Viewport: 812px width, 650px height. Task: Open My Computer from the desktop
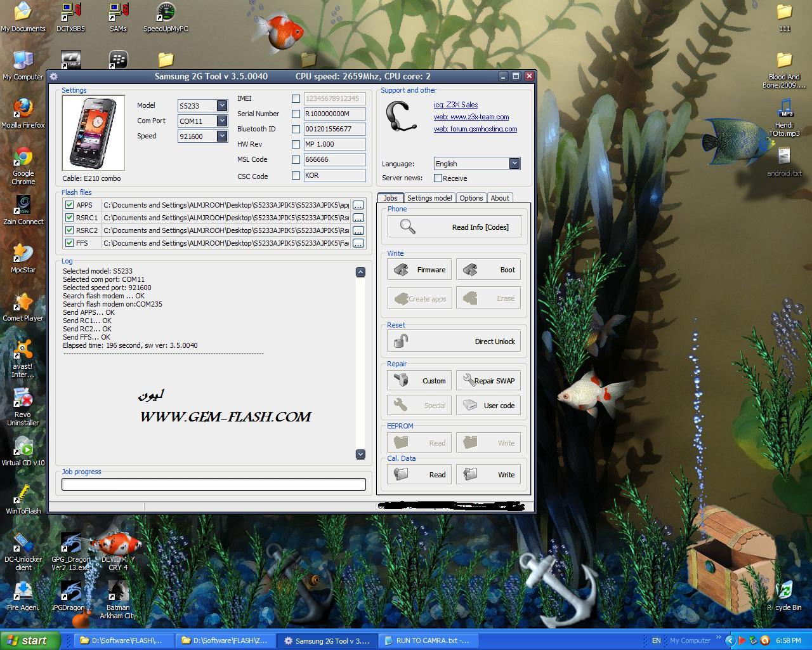[x=23, y=65]
